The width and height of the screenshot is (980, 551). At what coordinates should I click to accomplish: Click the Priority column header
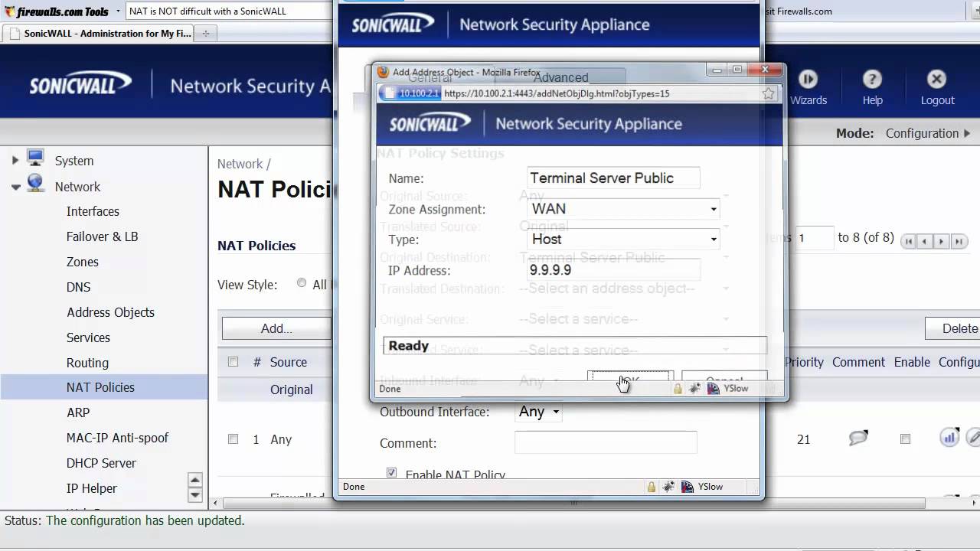[x=804, y=362]
